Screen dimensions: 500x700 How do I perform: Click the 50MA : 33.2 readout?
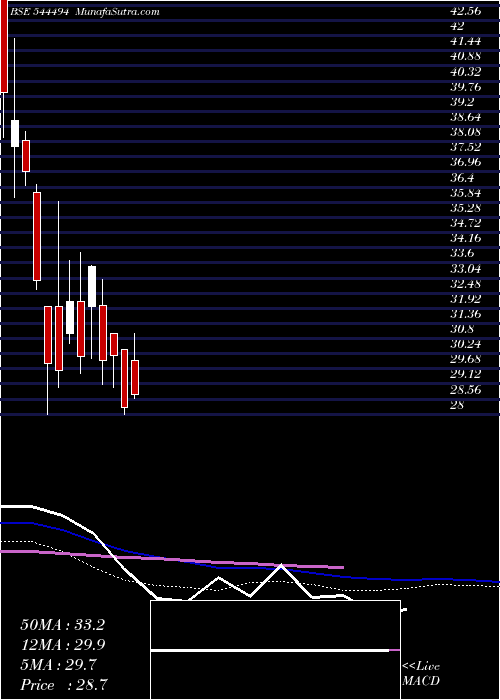tap(62, 625)
